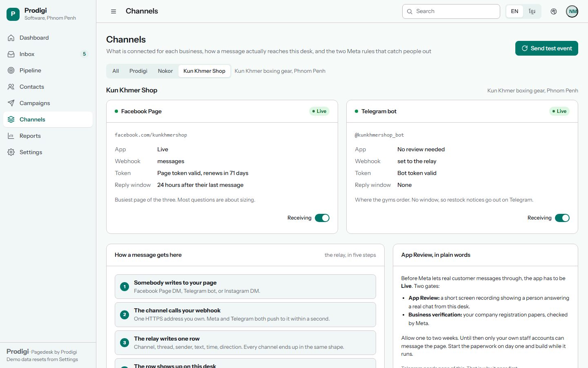Click facebook.com/kunkhmershop address

click(151, 135)
